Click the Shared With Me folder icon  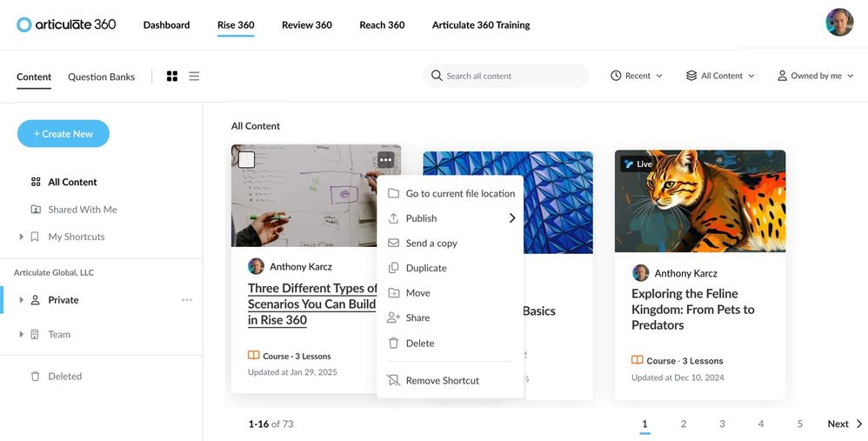coord(36,209)
